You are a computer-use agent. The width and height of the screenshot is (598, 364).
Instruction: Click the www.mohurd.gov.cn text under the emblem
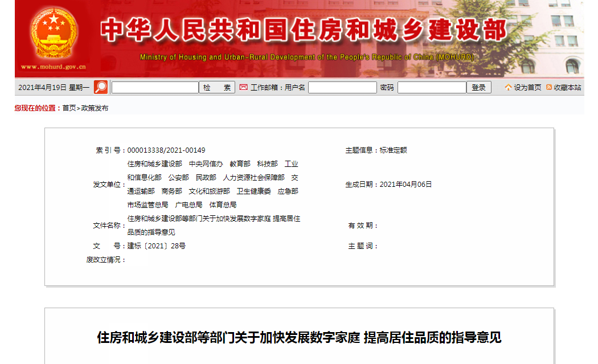pyautogui.click(x=54, y=67)
